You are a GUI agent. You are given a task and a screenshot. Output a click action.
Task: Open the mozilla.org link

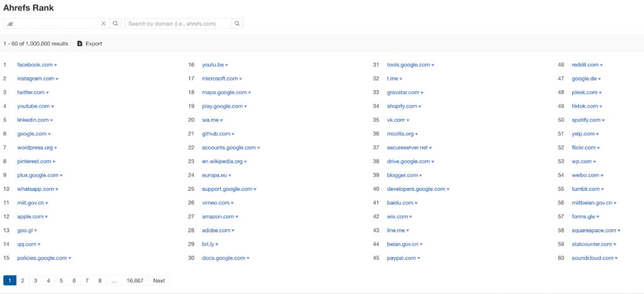click(401, 134)
